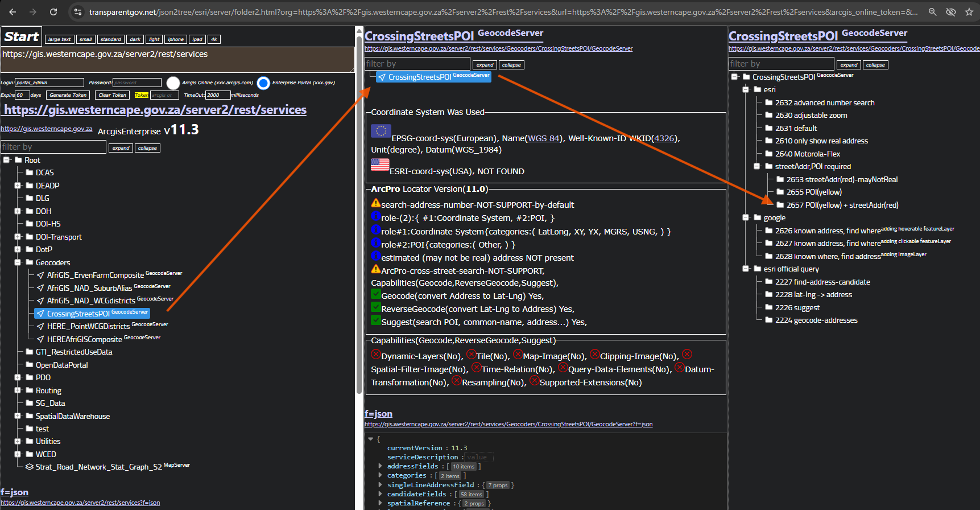Collapse the Geocoders folder in the tree
Image resolution: width=980 pixels, height=510 pixels.
[x=18, y=262]
